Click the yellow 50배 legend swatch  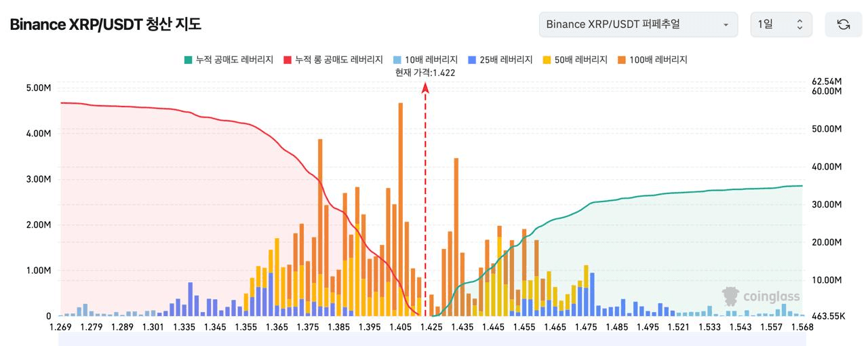tap(547, 60)
